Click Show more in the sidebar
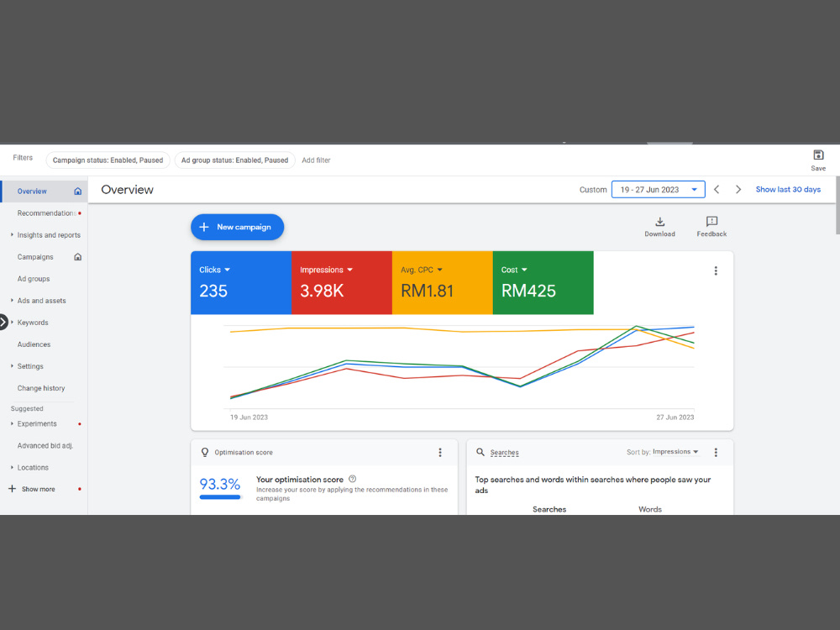 (x=38, y=489)
